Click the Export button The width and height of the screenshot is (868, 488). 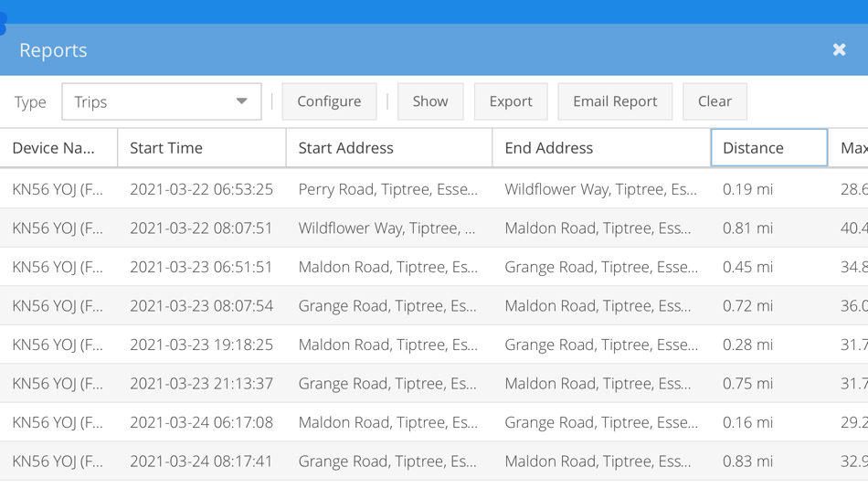tap(511, 101)
